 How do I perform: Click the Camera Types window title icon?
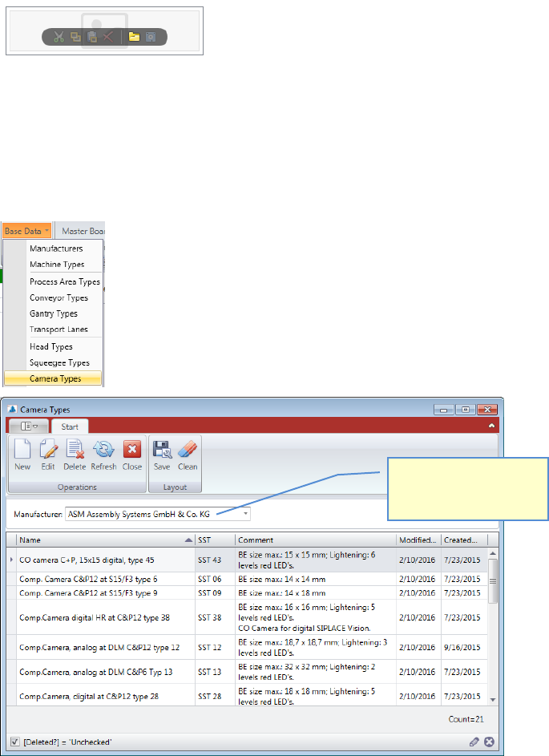click(13, 410)
